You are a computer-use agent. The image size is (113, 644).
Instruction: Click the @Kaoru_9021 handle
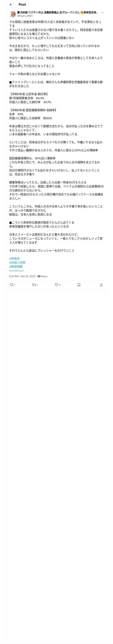click(25, 16)
